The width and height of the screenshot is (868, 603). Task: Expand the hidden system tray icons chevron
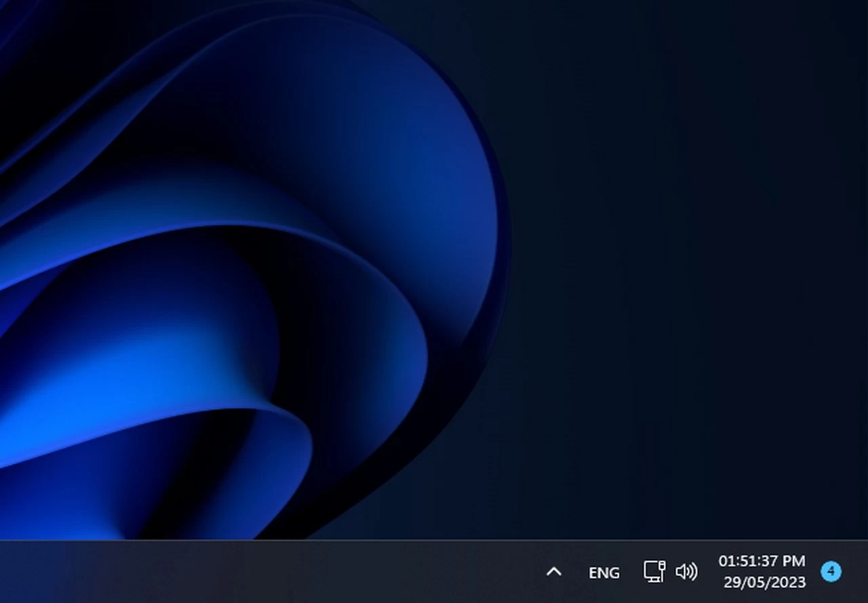(x=554, y=572)
